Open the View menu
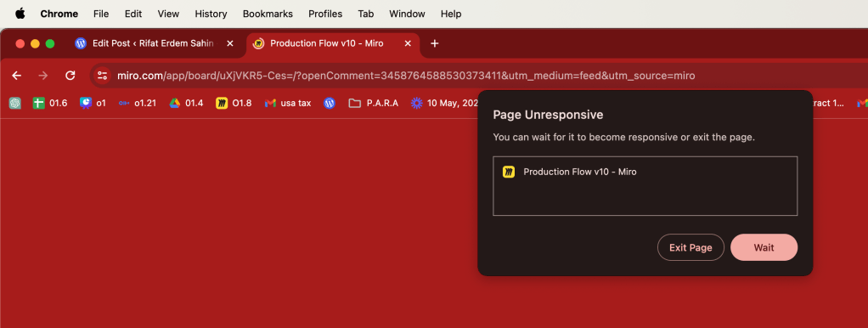The image size is (868, 328). [x=168, y=14]
